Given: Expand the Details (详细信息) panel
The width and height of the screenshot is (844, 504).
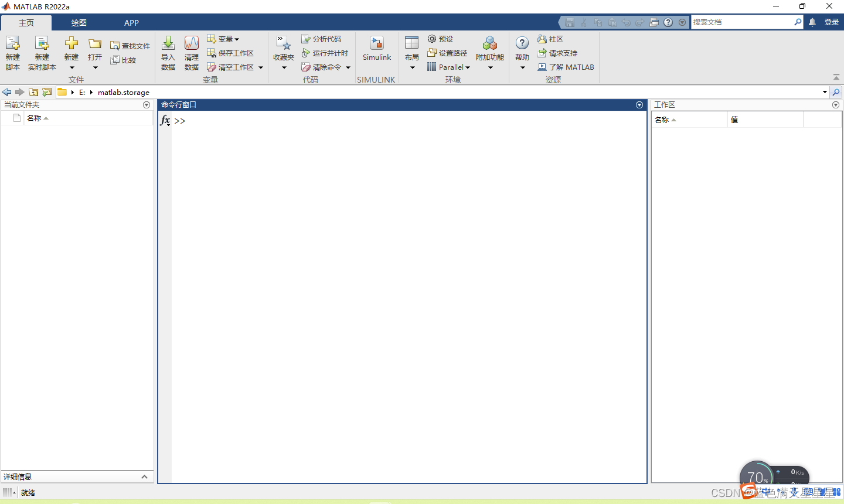Looking at the screenshot, I should pos(144,476).
